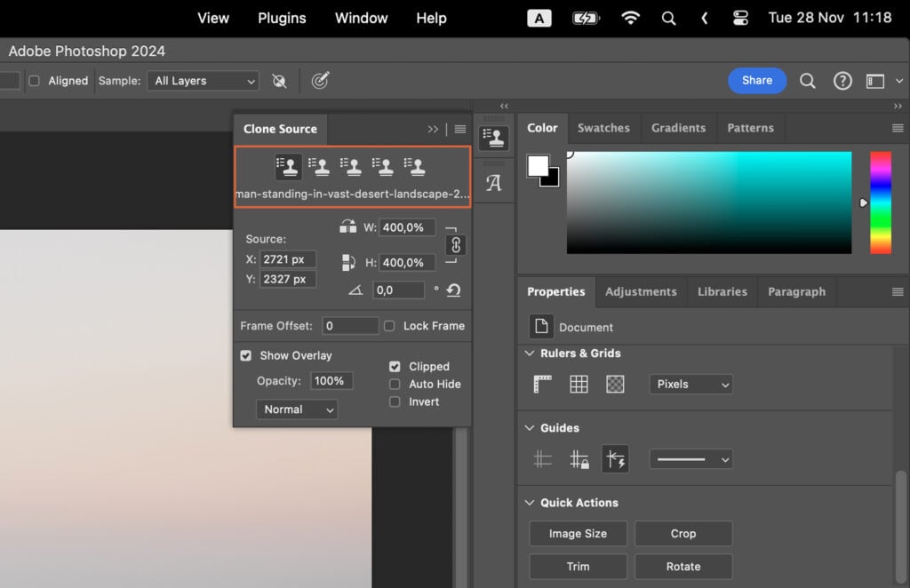This screenshot has width=910, height=588.
Task: Click the X source position input field
Action: (x=288, y=259)
